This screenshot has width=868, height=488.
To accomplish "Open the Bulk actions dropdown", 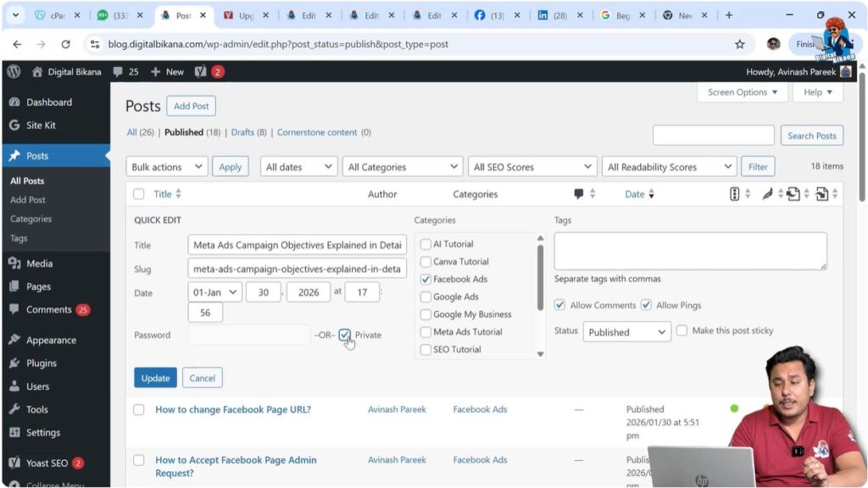I will (x=166, y=167).
